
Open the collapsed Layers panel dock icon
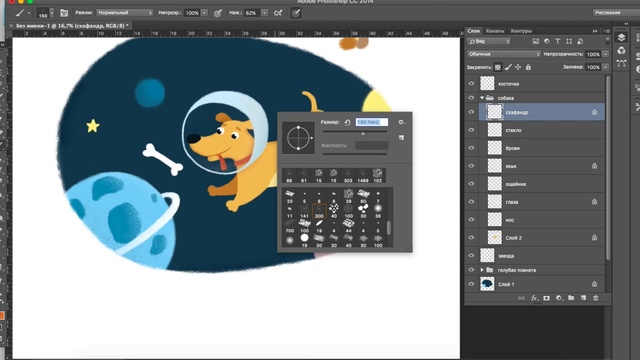click(621, 38)
